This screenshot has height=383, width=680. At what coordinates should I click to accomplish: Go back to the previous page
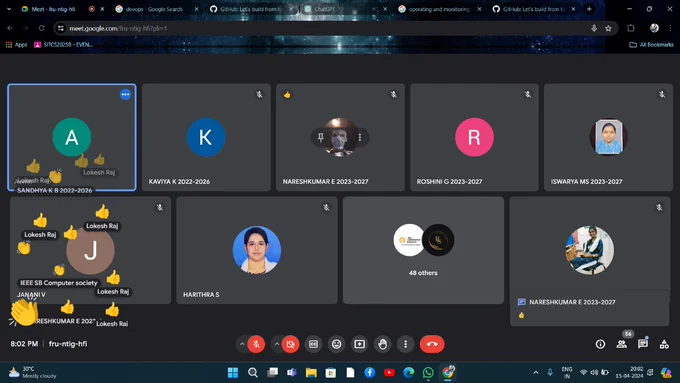pos(10,28)
